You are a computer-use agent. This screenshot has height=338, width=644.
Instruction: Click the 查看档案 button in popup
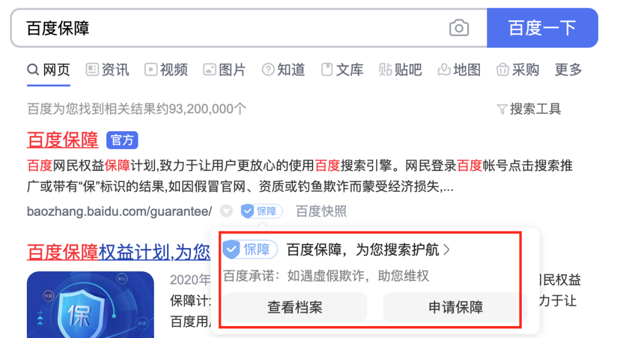(x=295, y=307)
